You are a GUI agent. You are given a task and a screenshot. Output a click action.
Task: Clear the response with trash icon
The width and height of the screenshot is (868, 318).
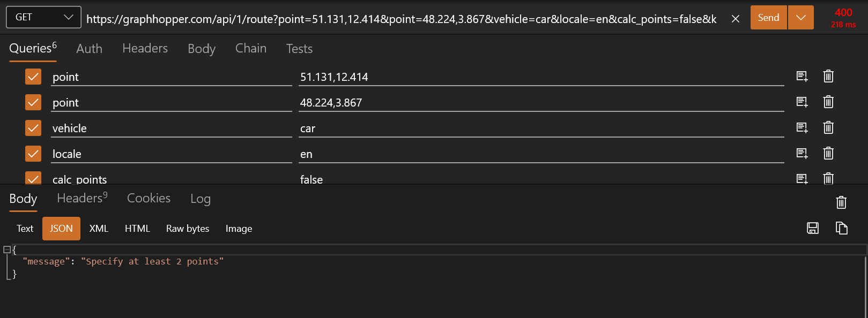(x=841, y=202)
